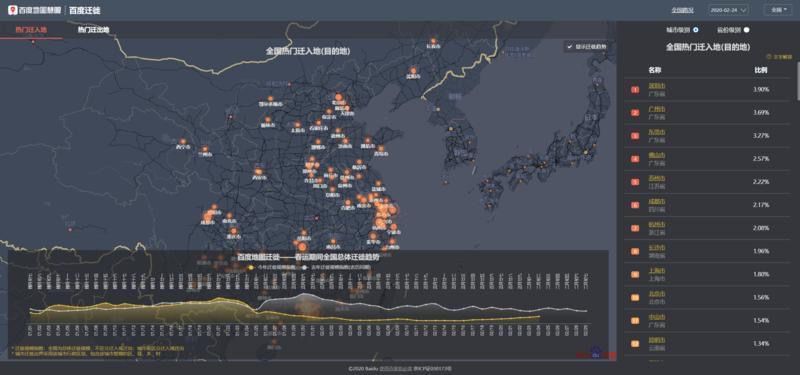Select the 热门迁入地 tab
Image resolution: width=800 pixels, height=375 pixels.
tap(31, 30)
